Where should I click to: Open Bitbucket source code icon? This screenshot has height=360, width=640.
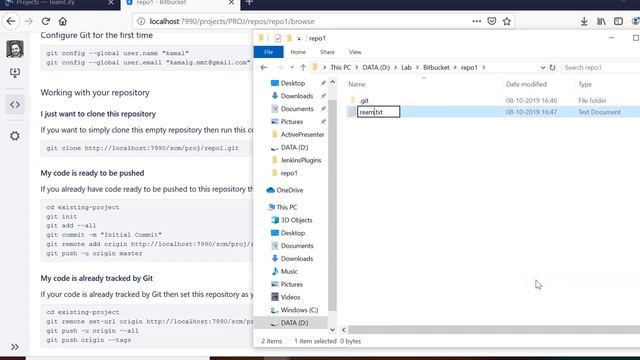15,104
